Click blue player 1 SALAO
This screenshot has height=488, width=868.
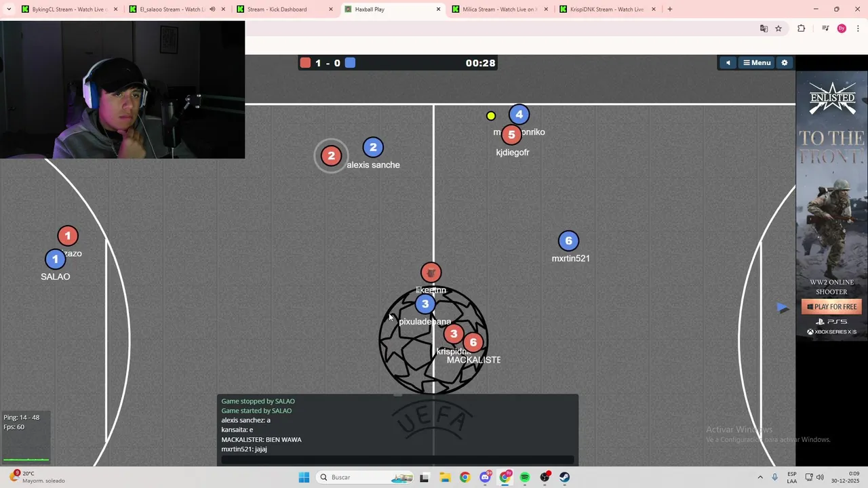click(56, 259)
